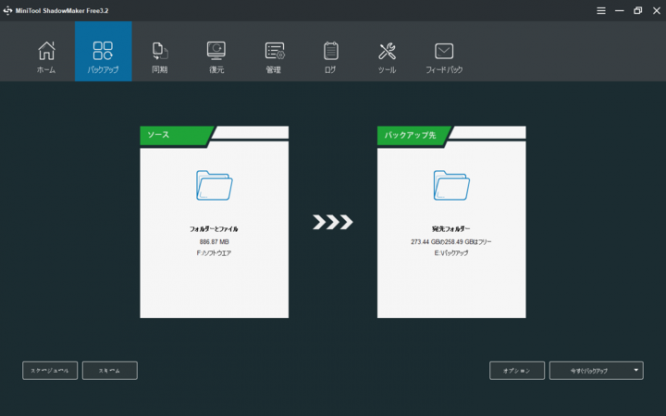This screenshot has width=666, height=416.
Task: Click the ソース (Source) folder icon
Action: point(214,185)
